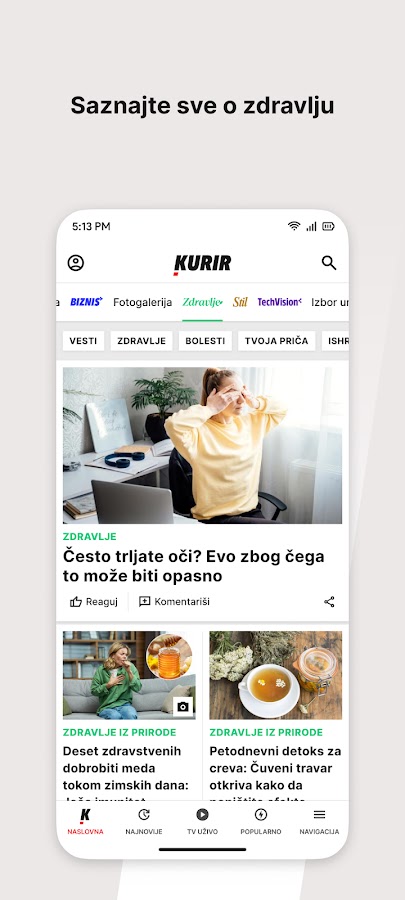The width and height of the screenshot is (405, 900).
Task: Open the Navigacija hamburger menu
Action: [320, 821]
